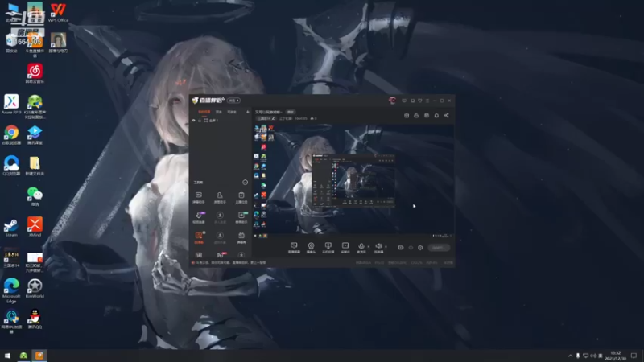Select the orange highlighted toolbox tool
The image size is (644, 362).
tap(199, 237)
